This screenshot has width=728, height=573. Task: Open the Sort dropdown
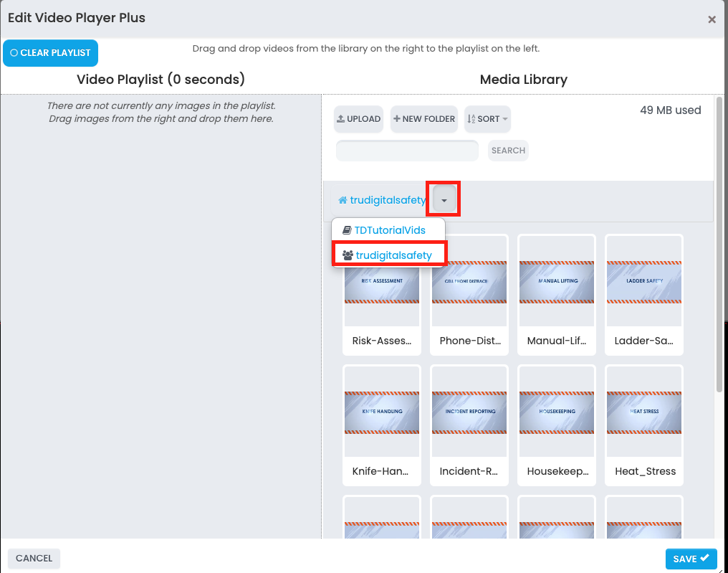pos(487,119)
